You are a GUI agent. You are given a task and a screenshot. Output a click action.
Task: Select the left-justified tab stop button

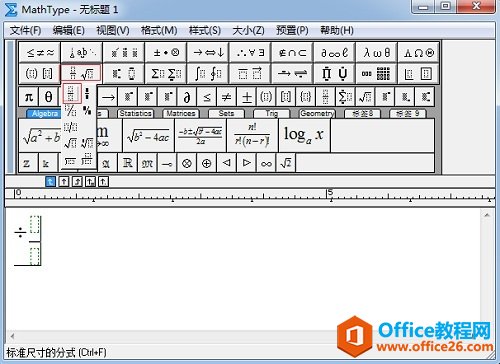click(50, 182)
